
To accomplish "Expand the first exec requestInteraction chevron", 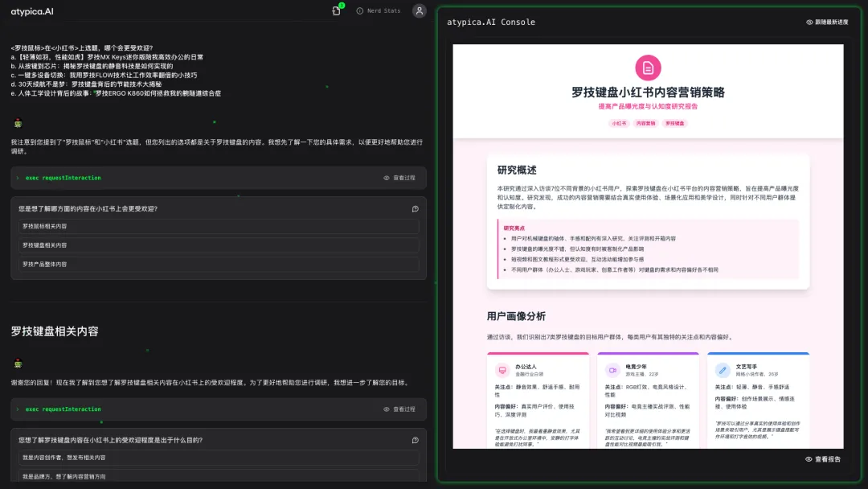I will 18,178.
